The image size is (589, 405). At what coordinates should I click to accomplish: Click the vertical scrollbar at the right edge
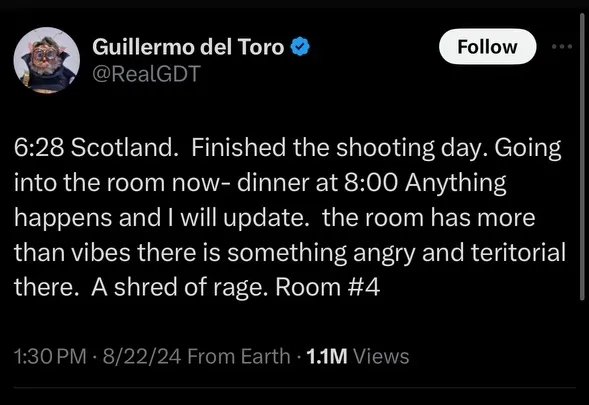tap(582, 156)
